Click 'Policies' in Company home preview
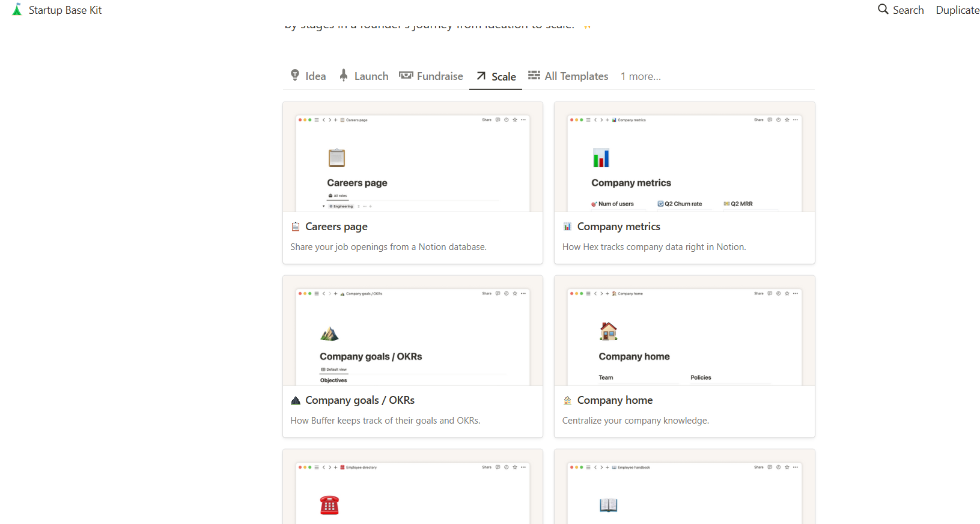Image resolution: width=980 pixels, height=524 pixels. click(701, 377)
